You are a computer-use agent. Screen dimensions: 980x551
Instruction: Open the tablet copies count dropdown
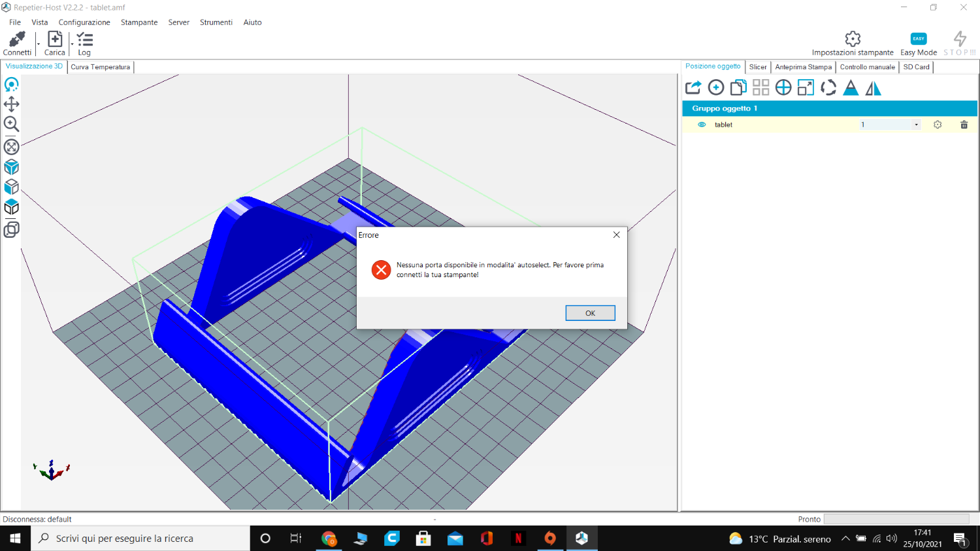tap(916, 125)
